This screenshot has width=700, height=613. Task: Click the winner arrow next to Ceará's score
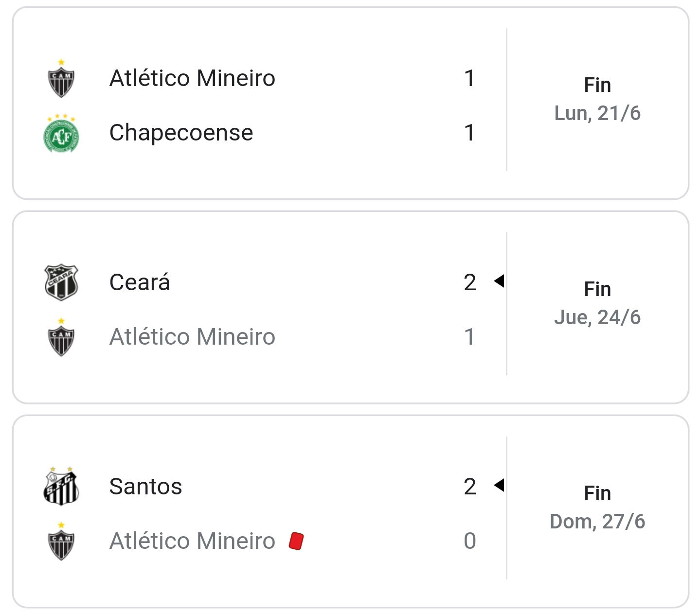tap(499, 281)
